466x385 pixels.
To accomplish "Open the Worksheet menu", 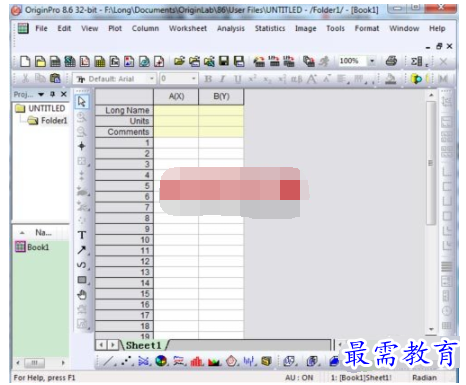I will tap(188, 28).
